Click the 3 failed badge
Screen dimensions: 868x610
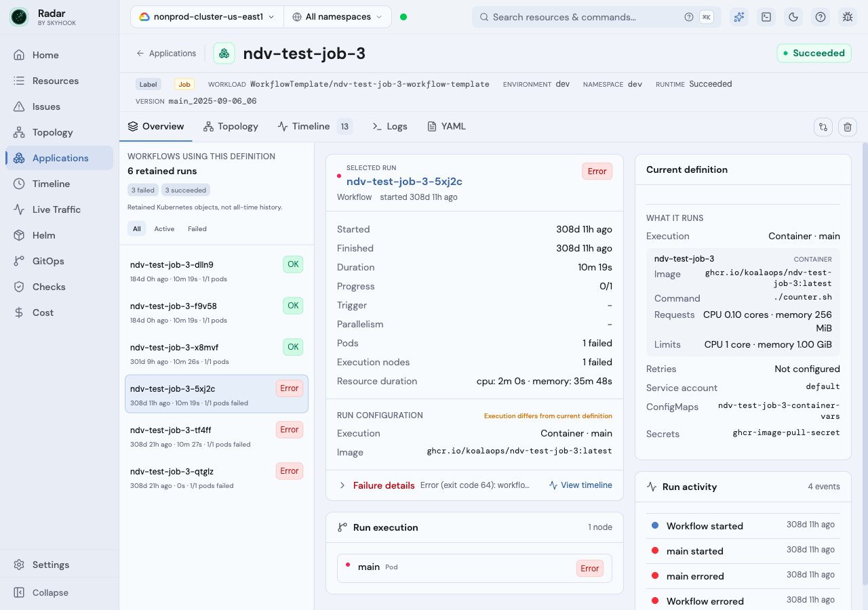143,190
